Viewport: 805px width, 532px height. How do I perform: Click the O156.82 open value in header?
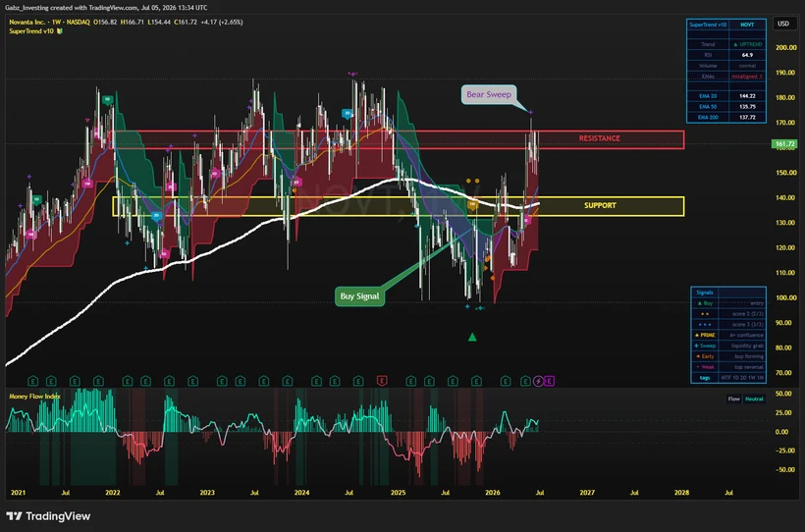coord(105,22)
